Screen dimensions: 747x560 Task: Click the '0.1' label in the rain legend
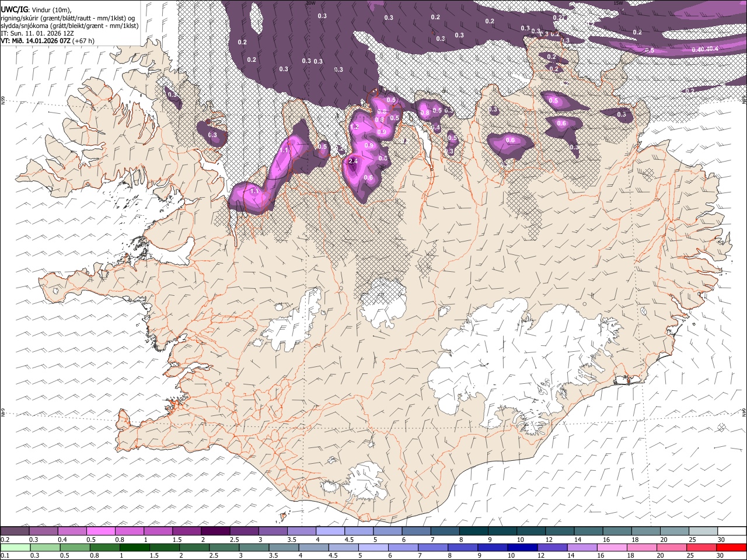(5, 556)
